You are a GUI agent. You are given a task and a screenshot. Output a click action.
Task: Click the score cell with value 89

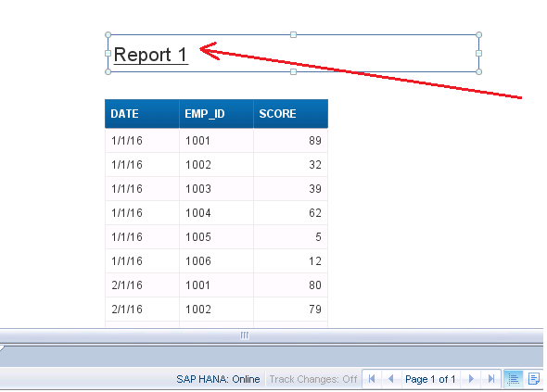(x=290, y=141)
